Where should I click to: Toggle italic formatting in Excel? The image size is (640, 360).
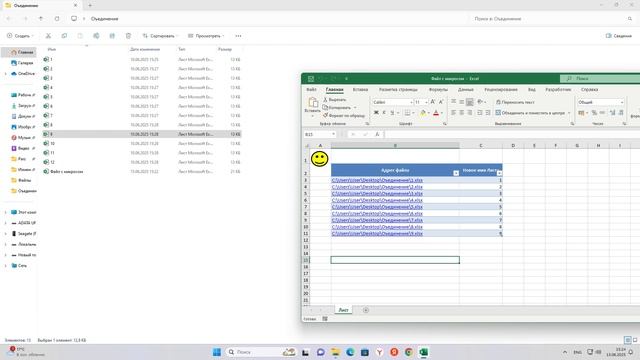(x=384, y=113)
